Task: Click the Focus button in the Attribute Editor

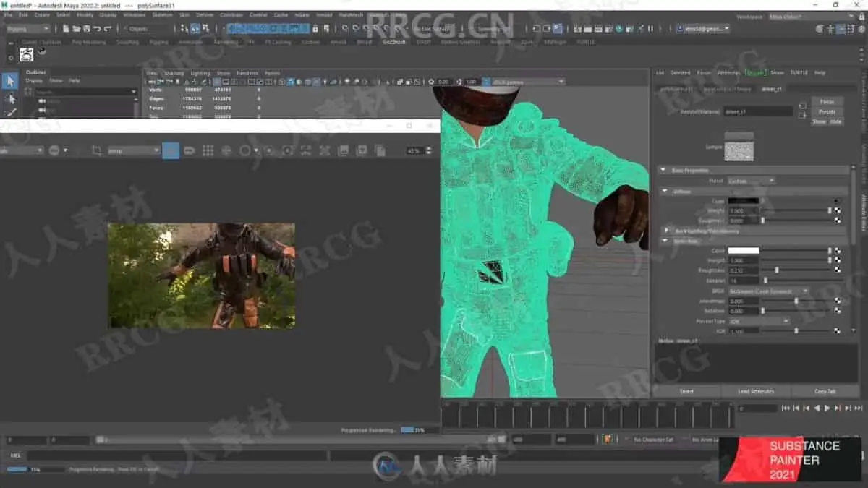Action: pyautogui.click(x=827, y=102)
